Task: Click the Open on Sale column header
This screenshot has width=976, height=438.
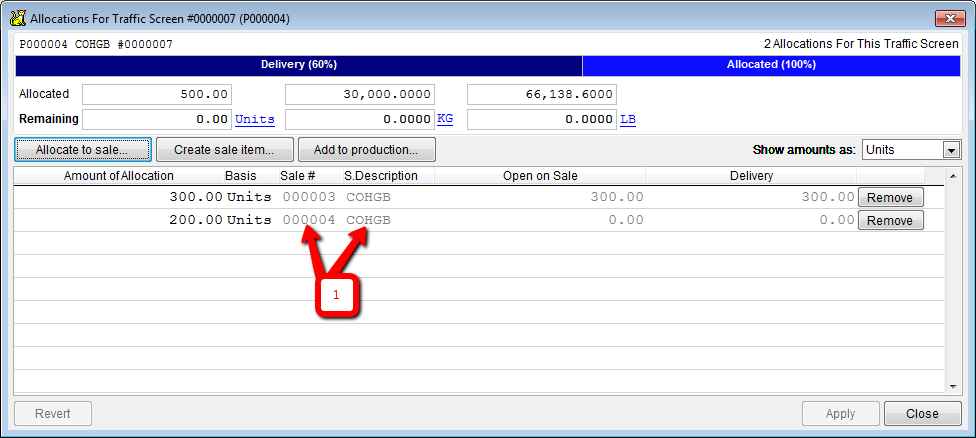Action: tap(540, 176)
